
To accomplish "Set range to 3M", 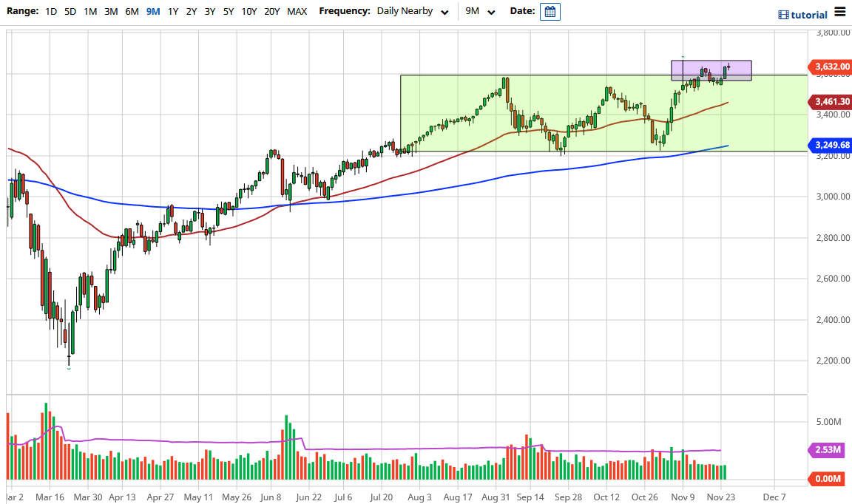I will [x=111, y=11].
